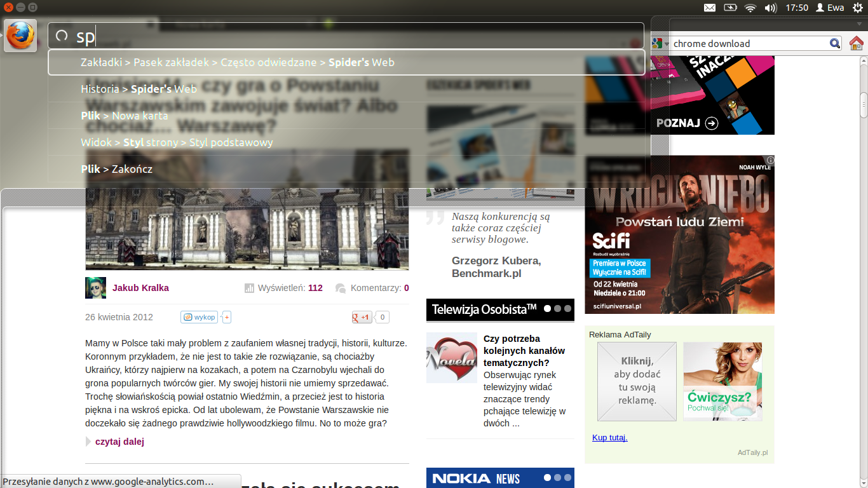
Task: Click the comments bubble icon next to Komentarzy
Action: [341, 288]
